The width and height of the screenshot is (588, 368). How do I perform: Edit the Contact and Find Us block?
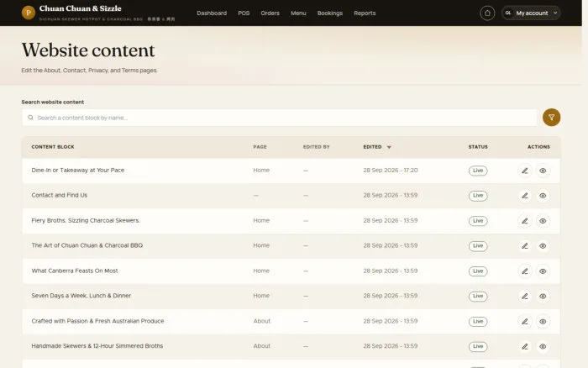pyautogui.click(x=525, y=196)
